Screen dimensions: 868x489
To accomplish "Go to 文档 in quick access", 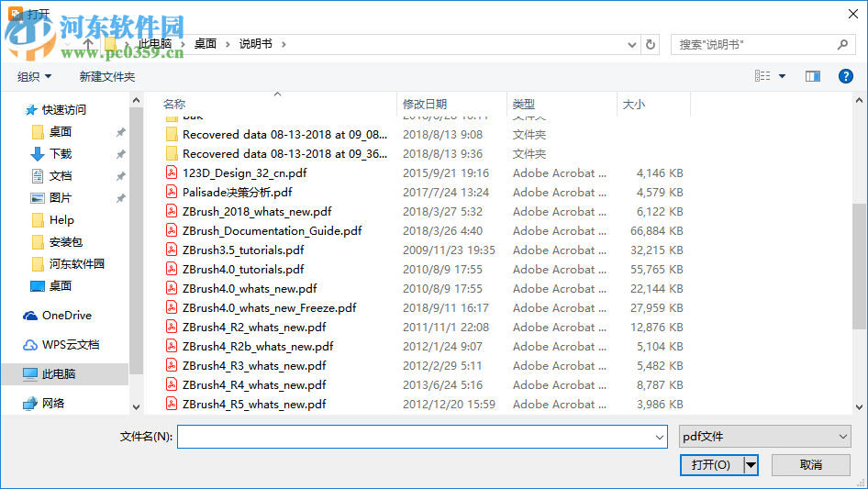I will pyautogui.click(x=61, y=176).
